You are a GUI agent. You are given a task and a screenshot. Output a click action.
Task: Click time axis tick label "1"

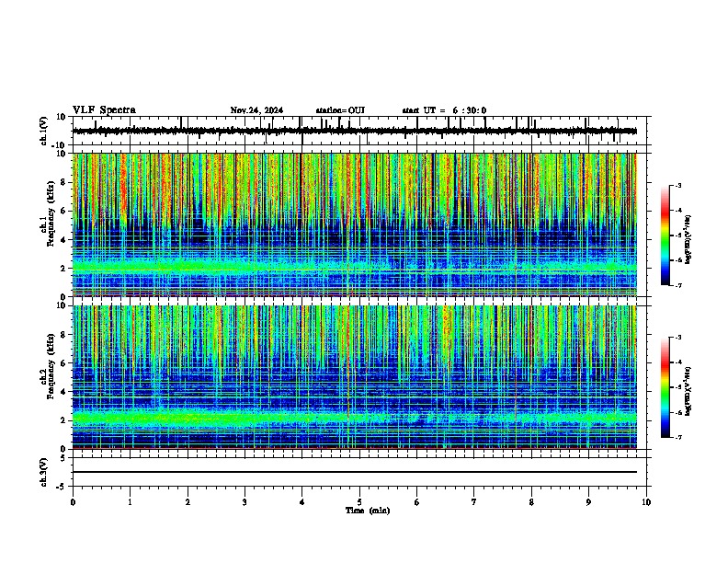130,502
